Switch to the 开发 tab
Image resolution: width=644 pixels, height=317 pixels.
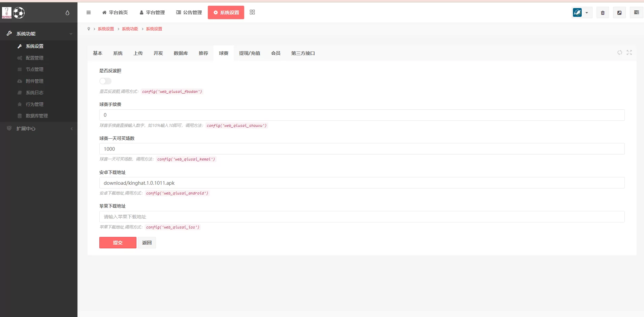click(158, 53)
